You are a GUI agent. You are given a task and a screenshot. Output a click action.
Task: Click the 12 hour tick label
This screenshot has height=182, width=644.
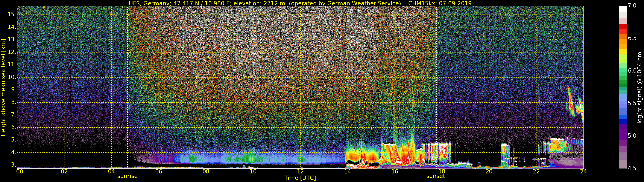tap(300, 171)
